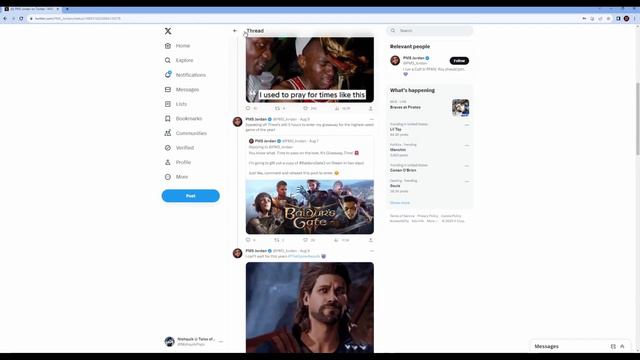Screen dimensions: 640x360
Task: Open Profile page link
Action: 183,162
